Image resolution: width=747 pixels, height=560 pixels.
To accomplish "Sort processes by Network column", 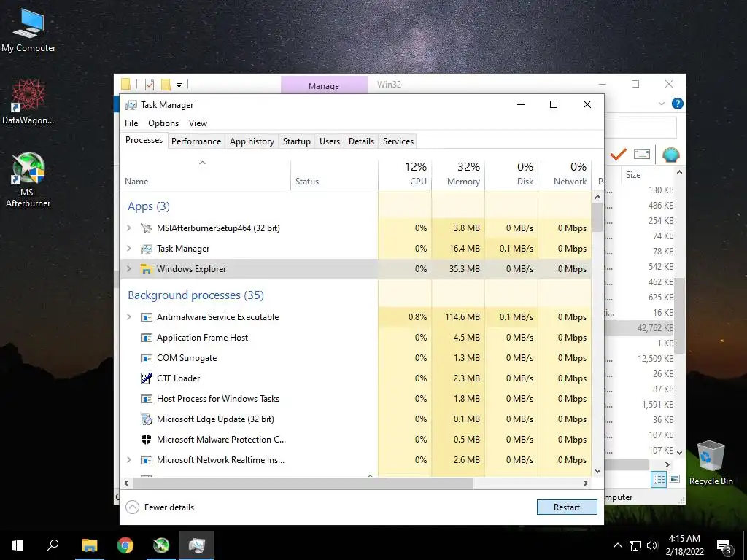I will pyautogui.click(x=565, y=174).
